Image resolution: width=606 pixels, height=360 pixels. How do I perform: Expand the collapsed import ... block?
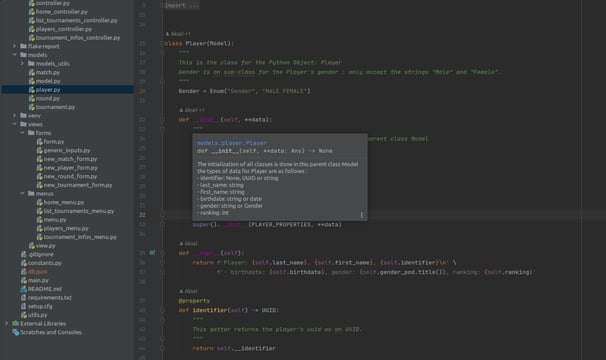pos(182,5)
